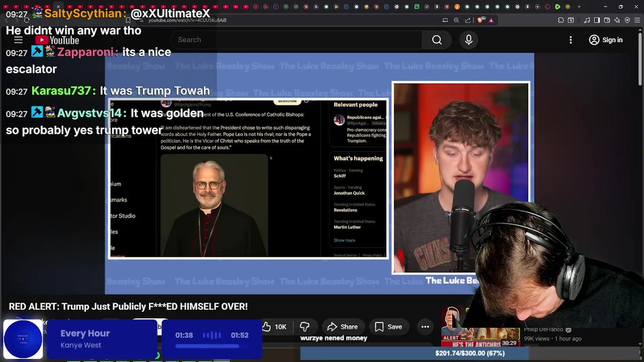
Task: Switch to the orange favicon tab
Action: click(457, 7)
